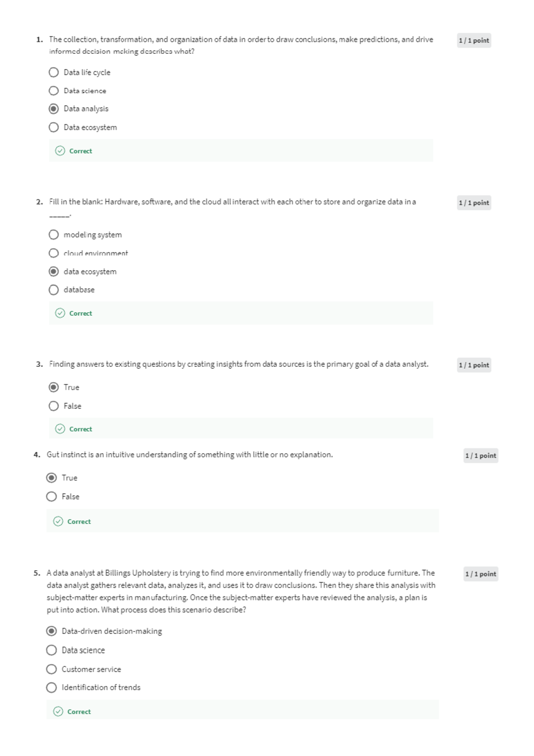534x756 pixels.
Task: Select the 'Identification of trends' option
Action: click(52, 687)
